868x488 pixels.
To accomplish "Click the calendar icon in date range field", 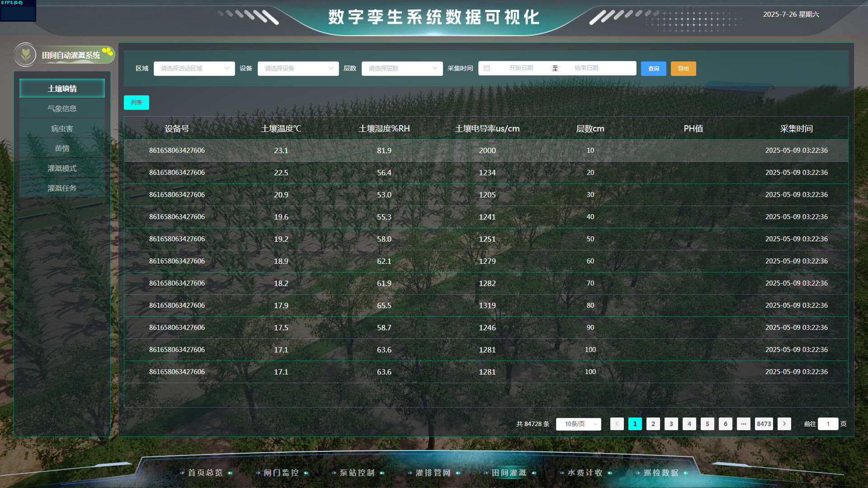I will click(487, 68).
